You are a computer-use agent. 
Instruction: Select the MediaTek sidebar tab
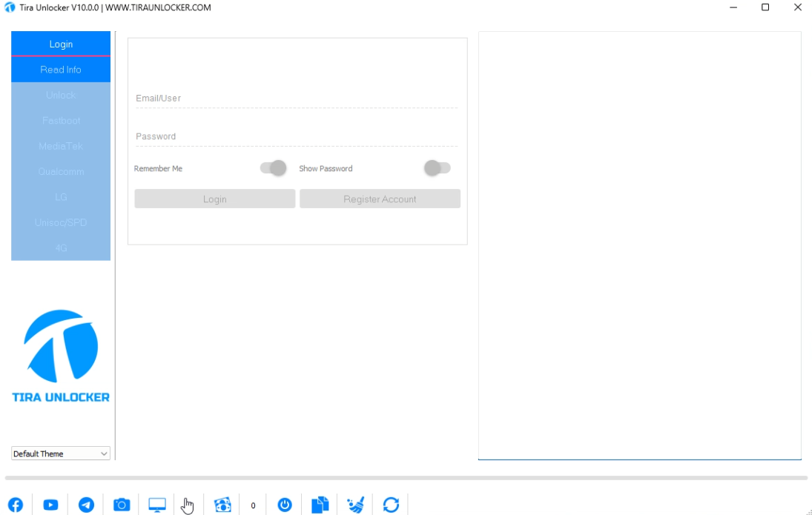pyautogui.click(x=61, y=146)
